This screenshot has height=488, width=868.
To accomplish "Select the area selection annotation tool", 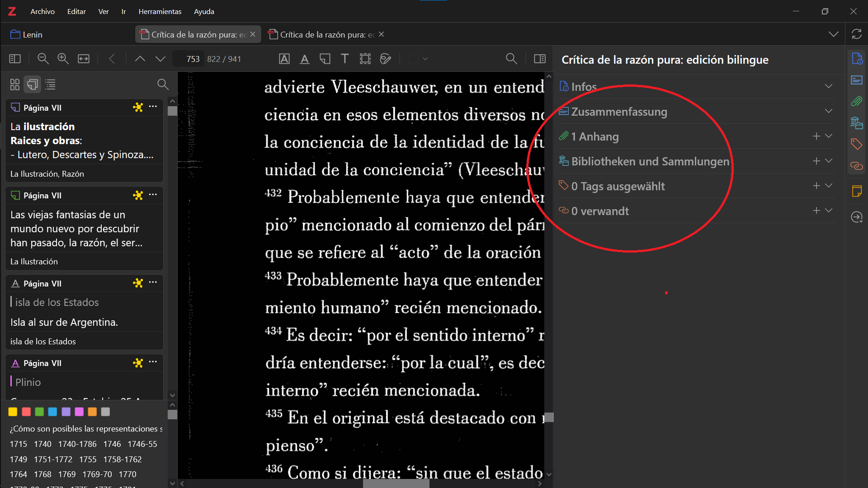I will [x=365, y=59].
